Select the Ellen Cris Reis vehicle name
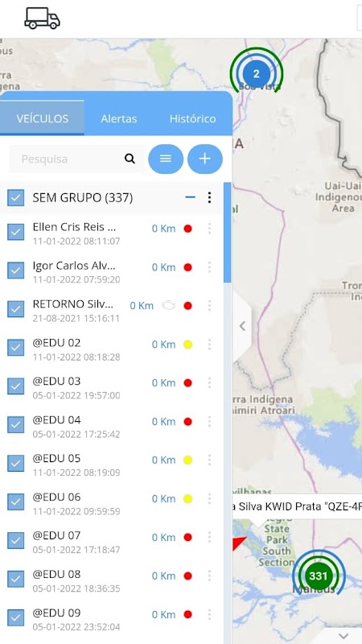 [x=74, y=227]
